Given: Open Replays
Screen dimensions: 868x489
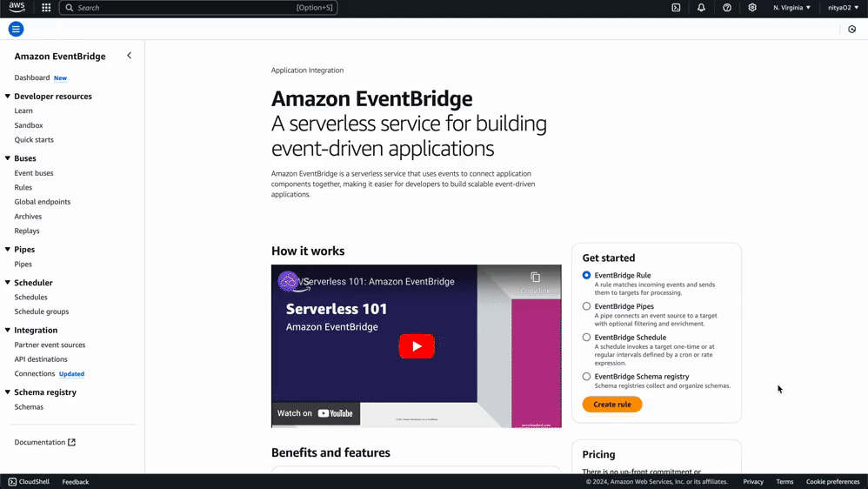Looking at the screenshot, I should 27,231.
